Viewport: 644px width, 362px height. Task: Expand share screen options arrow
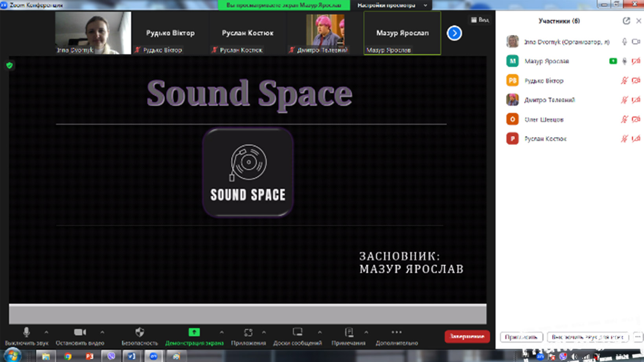222,332
